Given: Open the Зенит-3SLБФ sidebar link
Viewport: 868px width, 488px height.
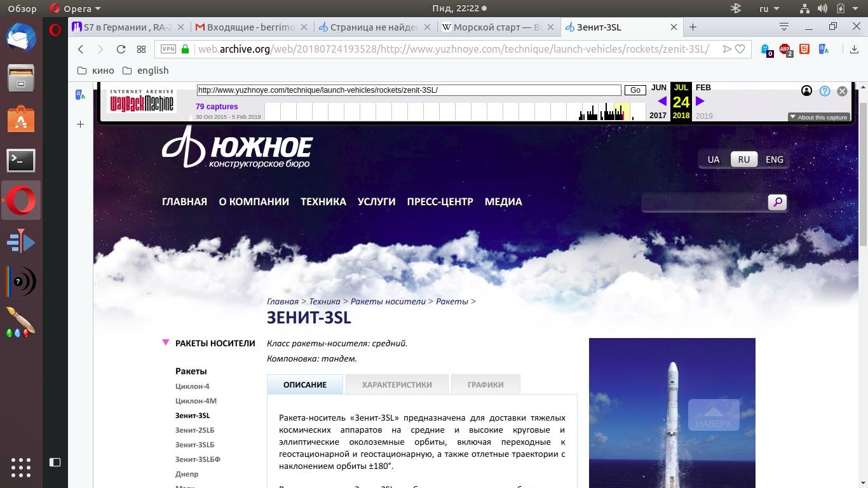Looking at the screenshot, I should click(198, 459).
